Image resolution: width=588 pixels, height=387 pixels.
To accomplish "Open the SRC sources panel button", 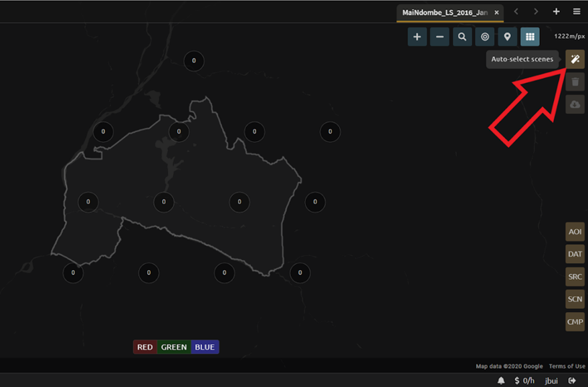I will click(575, 277).
